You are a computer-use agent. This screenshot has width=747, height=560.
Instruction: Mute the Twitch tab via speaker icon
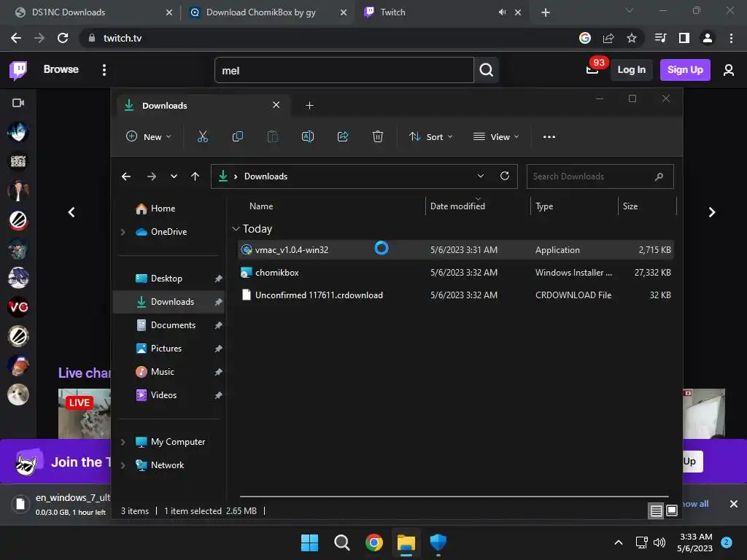[502, 12]
